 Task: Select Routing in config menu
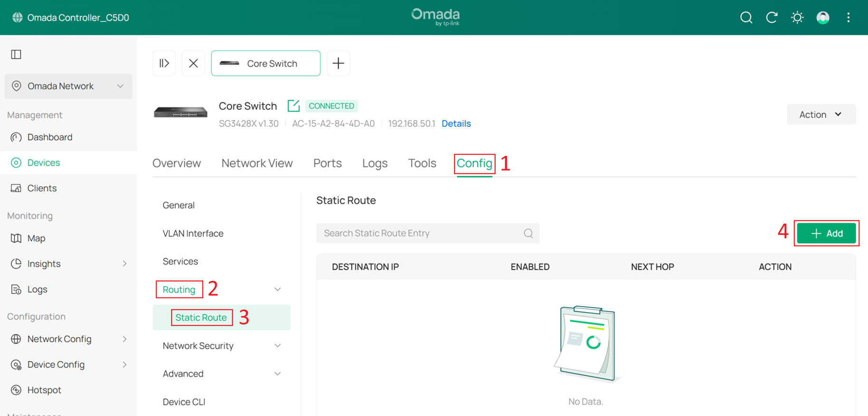coord(179,290)
